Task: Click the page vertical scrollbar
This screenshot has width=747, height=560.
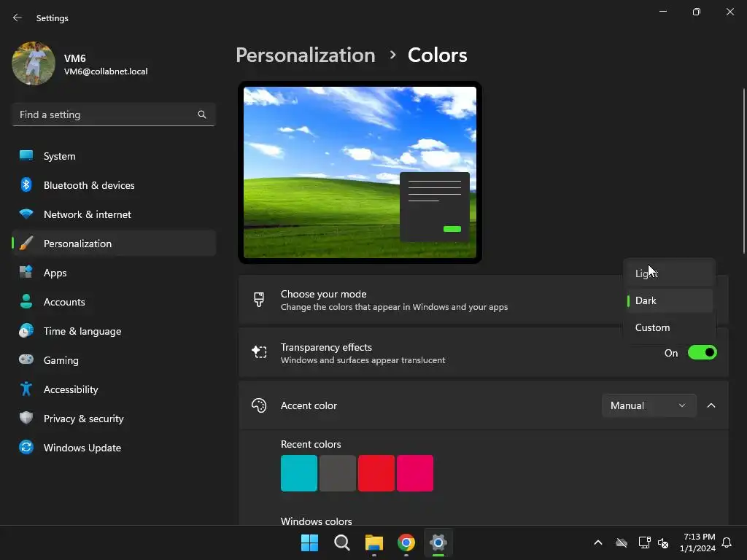Action: (x=744, y=171)
